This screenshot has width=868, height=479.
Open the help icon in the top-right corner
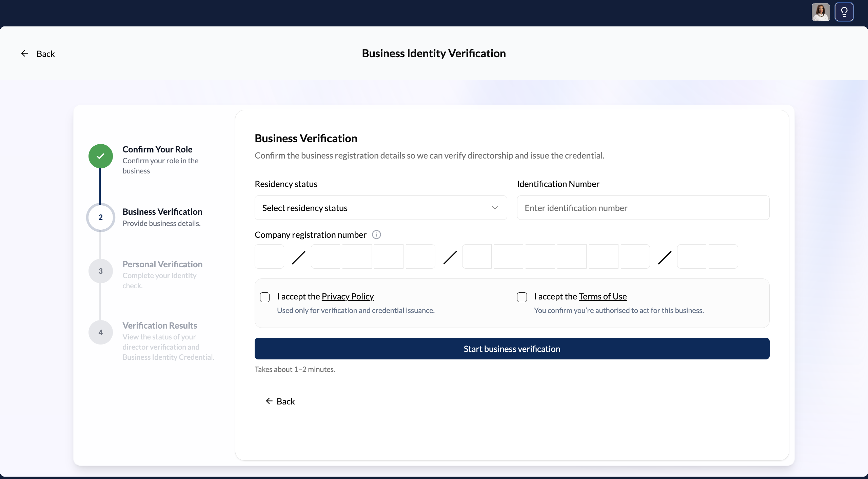coord(844,12)
